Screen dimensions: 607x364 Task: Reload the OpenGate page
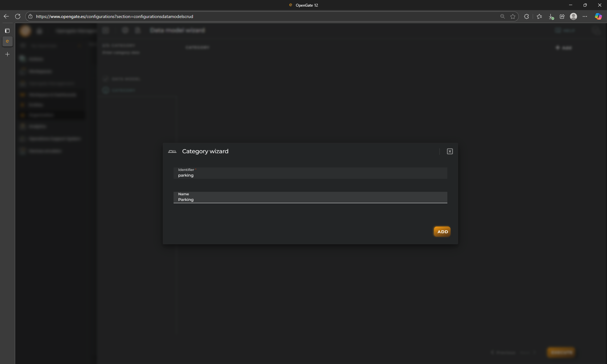[18, 16]
